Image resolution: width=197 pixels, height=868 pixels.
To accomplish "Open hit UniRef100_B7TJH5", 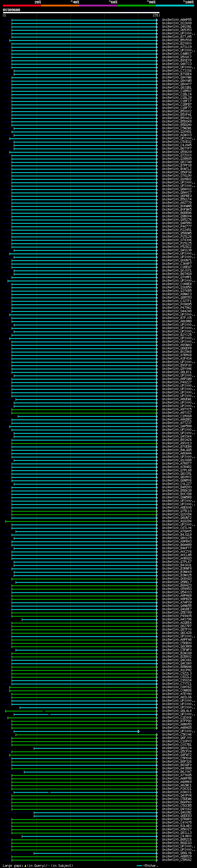I will (x=177, y=37).
